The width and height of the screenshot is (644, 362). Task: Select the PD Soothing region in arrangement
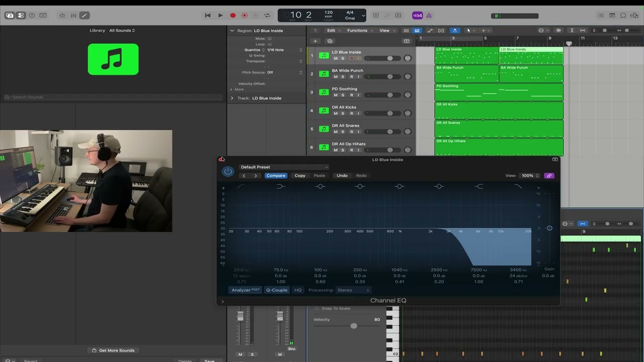click(499, 92)
